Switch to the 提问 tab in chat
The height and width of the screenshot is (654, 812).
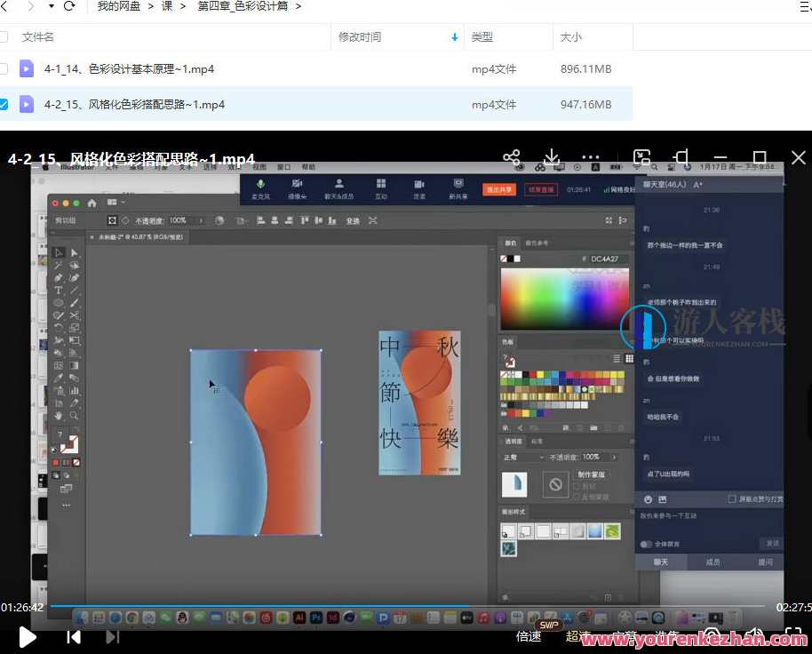[x=765, y=562]
